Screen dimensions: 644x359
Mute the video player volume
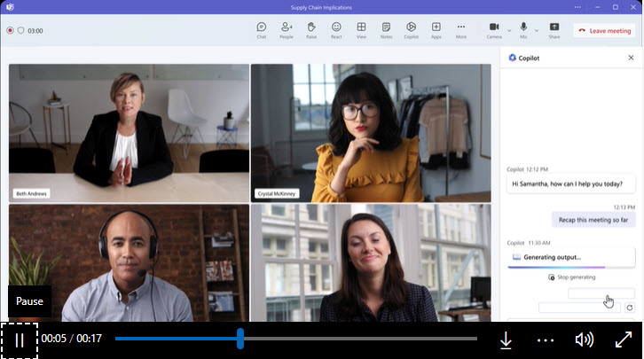tap(584, 339)
